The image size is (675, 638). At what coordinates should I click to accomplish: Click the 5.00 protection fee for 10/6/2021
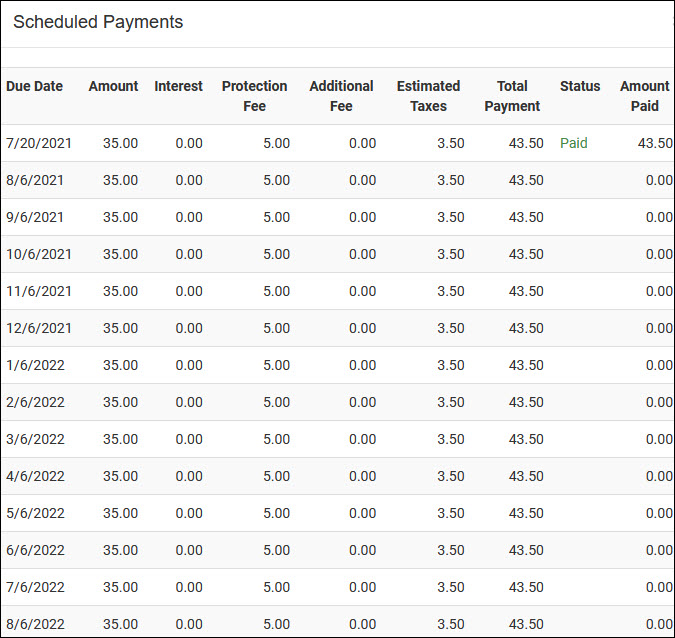277,254
